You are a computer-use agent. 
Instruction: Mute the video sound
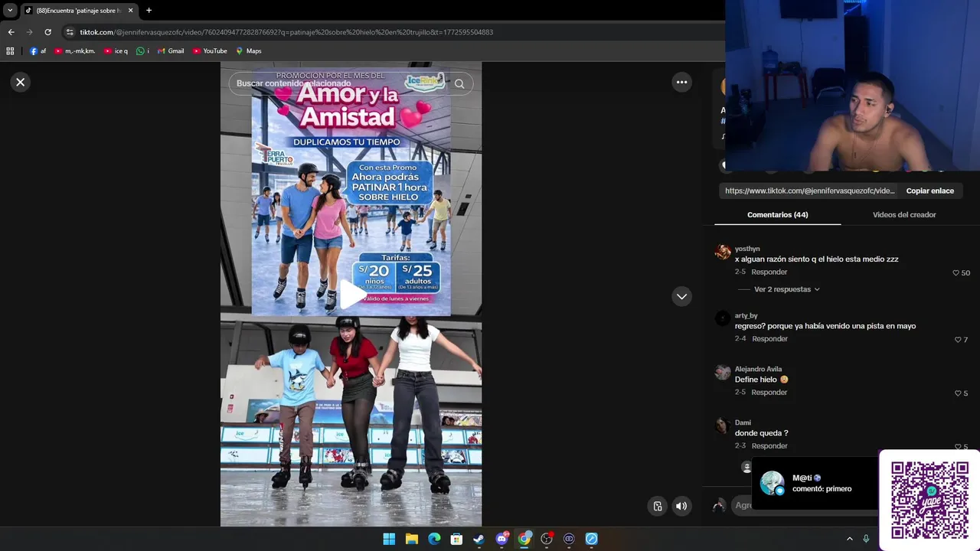(681, 506)
